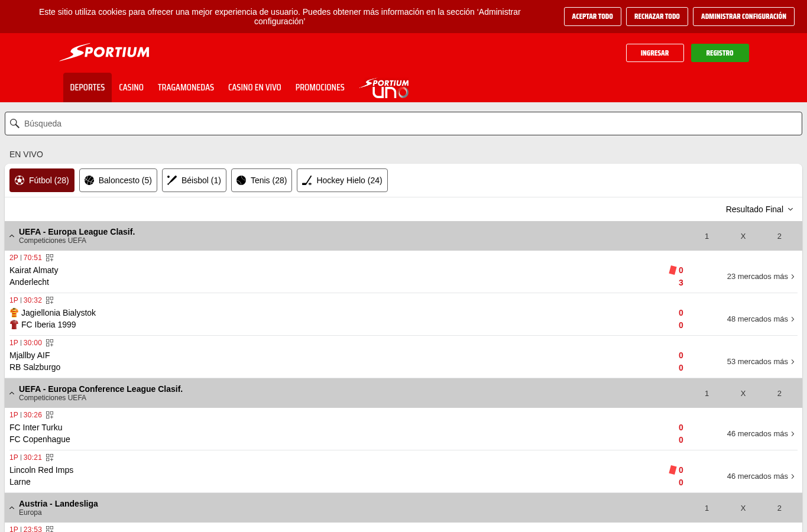Open the FC Inter Turku match
The height and width of the screenshot is (532, 807).
click(x=35, y=427)
